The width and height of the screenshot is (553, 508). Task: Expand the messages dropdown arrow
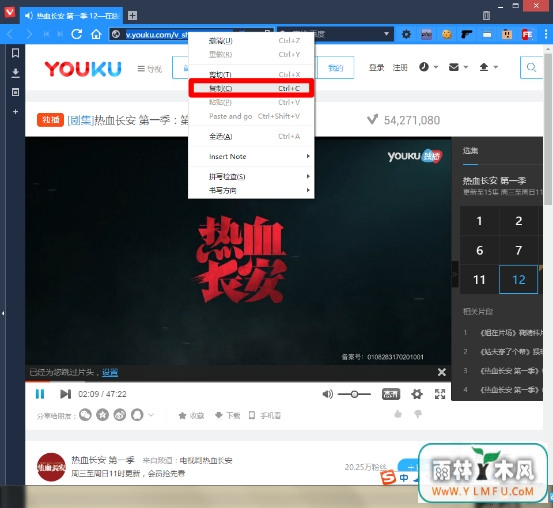click(x=466, y=67)
